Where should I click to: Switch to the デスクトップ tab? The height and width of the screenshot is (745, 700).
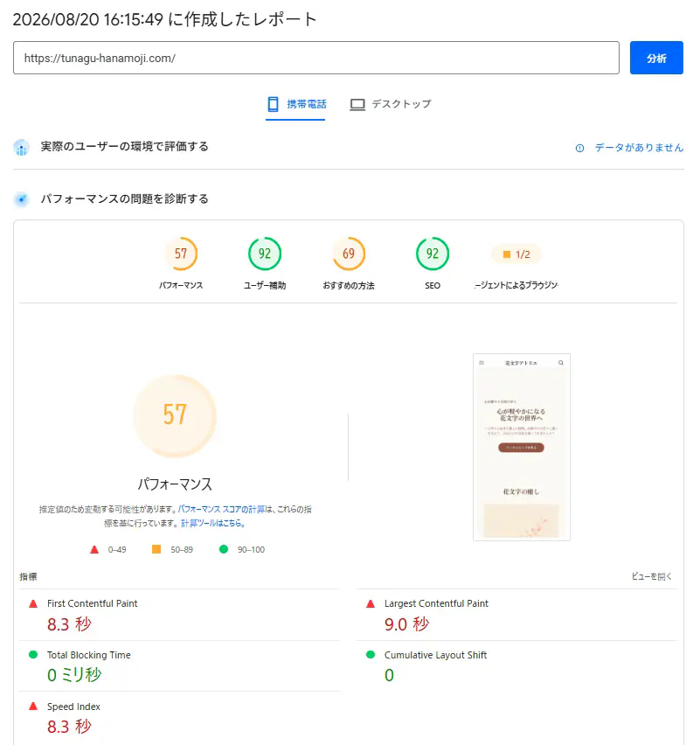(391, 105)
